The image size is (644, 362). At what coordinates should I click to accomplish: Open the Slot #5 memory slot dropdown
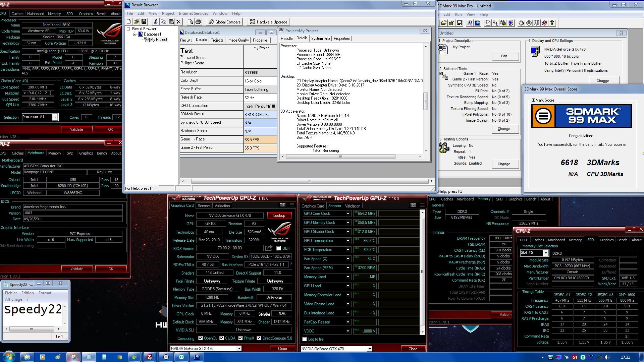coord(546,253)
